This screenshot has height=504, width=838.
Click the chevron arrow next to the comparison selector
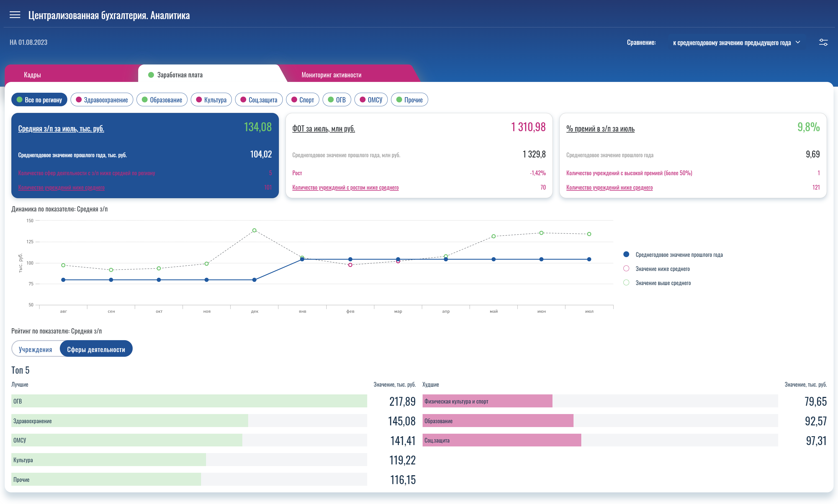[798, 42]
